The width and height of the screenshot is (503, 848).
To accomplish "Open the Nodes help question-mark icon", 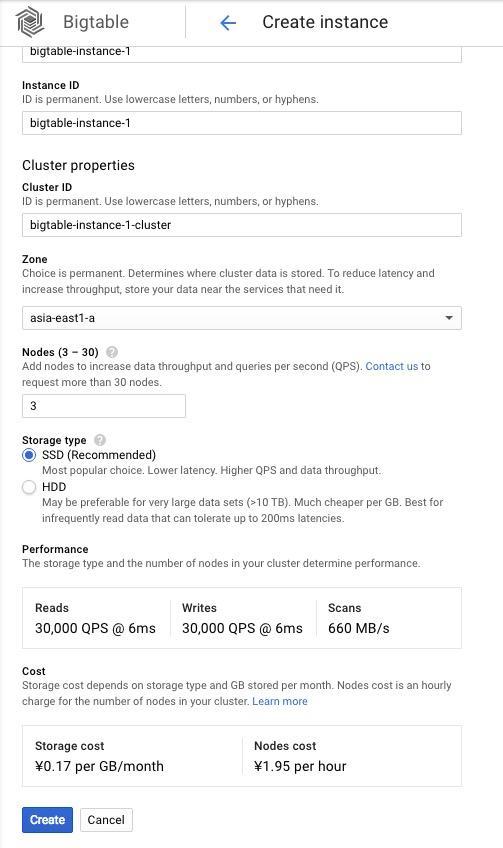I will click(112, 352).
